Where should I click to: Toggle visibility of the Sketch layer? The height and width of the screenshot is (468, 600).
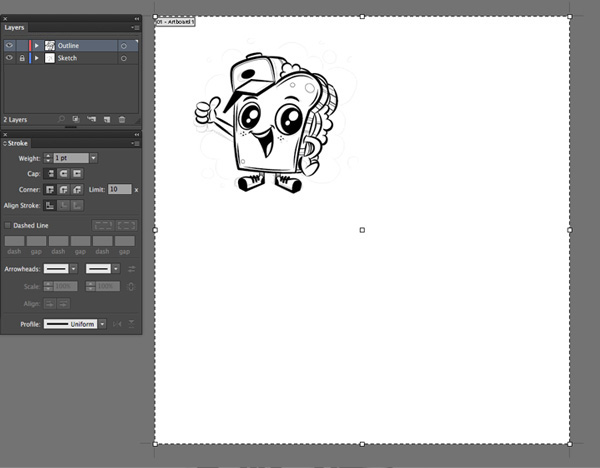pos(10,58)
